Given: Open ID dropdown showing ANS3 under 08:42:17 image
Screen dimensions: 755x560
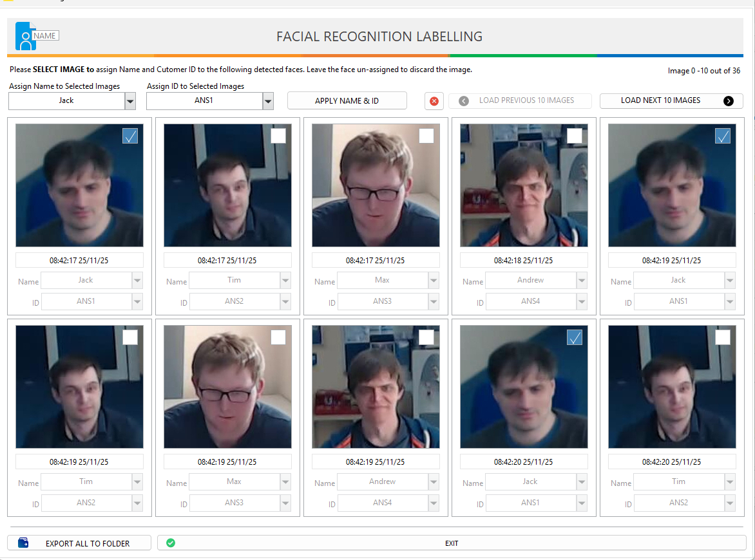Looking at the screenshot, I should 434,302.
